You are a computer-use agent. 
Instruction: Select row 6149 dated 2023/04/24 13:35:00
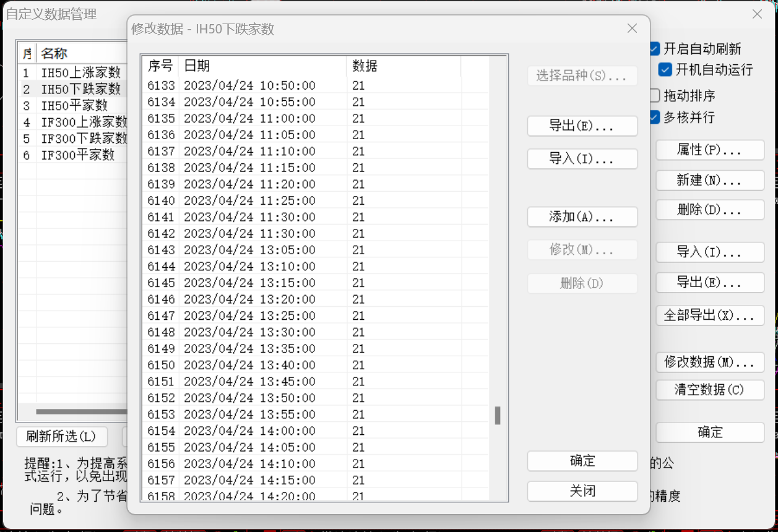(x=315, y=349)
